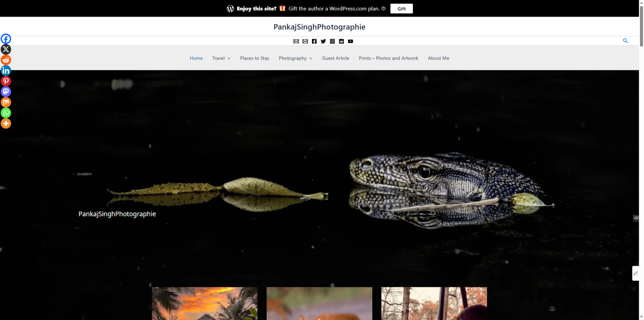Image resolution: width=644 pixels, height=320 pixels.
Task: Expand the Photography dropdown chevron
Action: [x=311, y=58]
